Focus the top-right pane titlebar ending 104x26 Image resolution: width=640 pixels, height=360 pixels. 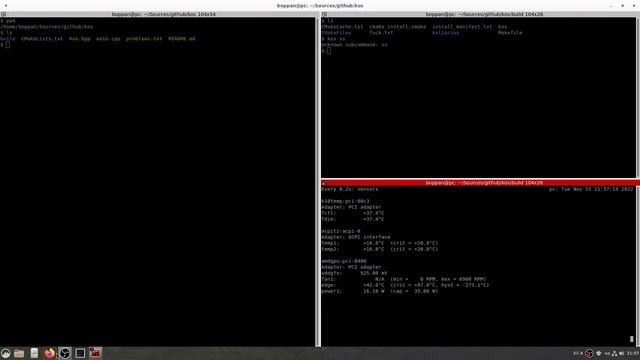coord(484,14)
